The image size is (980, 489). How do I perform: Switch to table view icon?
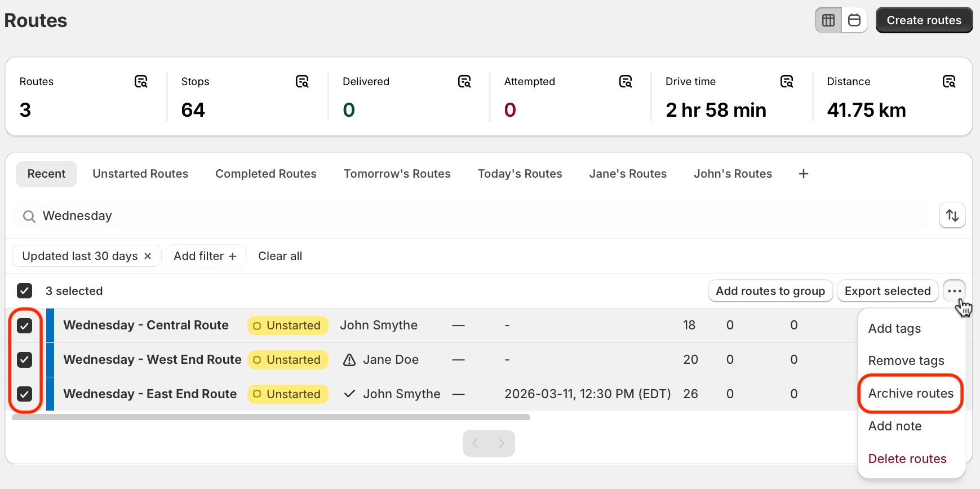pyautogui.click(x=828, y=20)
